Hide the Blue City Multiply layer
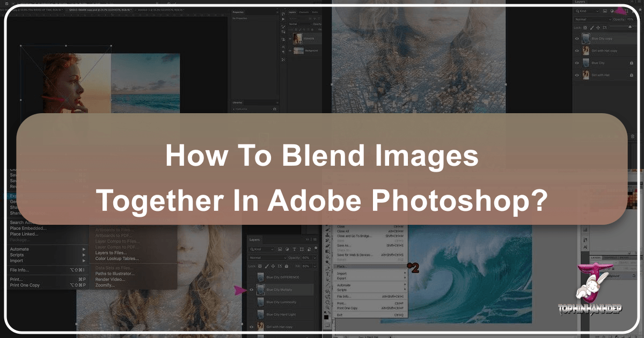 point(251,290)
